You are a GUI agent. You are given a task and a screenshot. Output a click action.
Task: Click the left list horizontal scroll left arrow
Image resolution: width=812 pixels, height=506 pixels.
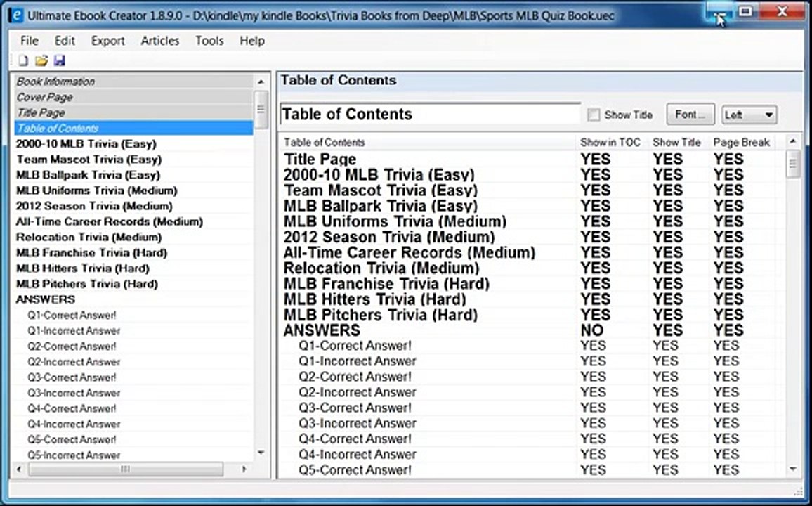(x=19, y=469)
